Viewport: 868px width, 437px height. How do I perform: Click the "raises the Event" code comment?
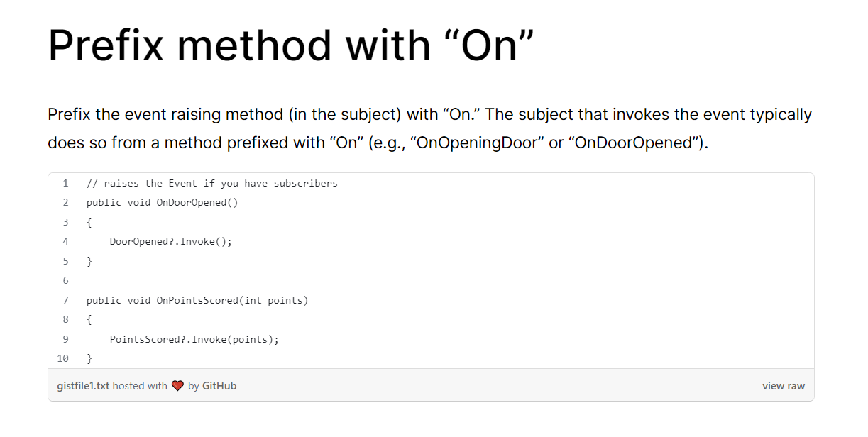click(x=211, y=183)
